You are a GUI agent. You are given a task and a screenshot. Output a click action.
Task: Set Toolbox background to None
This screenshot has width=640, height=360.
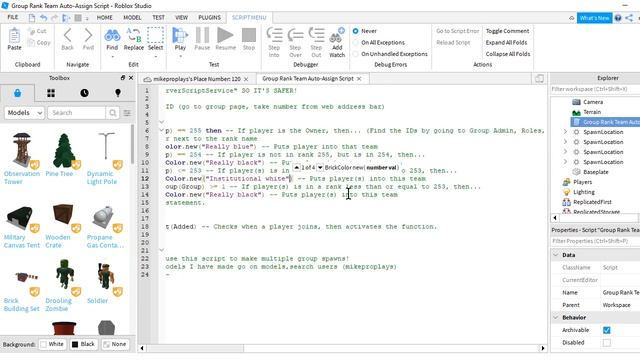[x=115, y=344]
